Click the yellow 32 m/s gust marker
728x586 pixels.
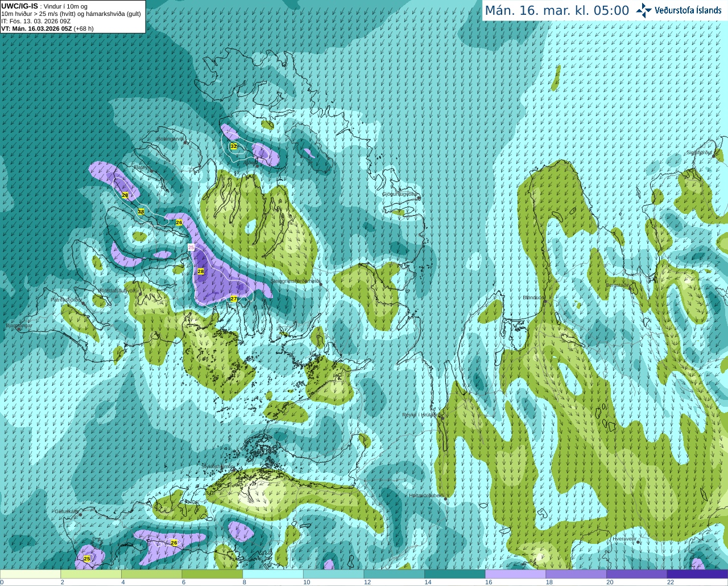click(233, 146)
